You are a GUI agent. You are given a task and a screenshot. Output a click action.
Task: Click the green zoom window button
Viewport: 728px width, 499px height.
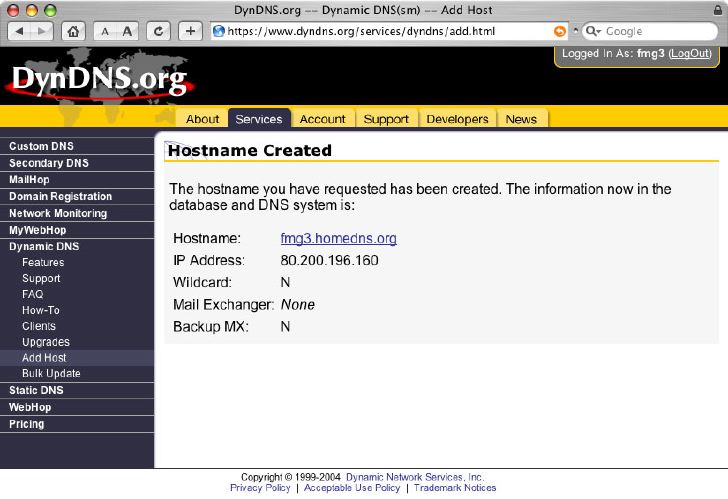click(x=50, y=10)
